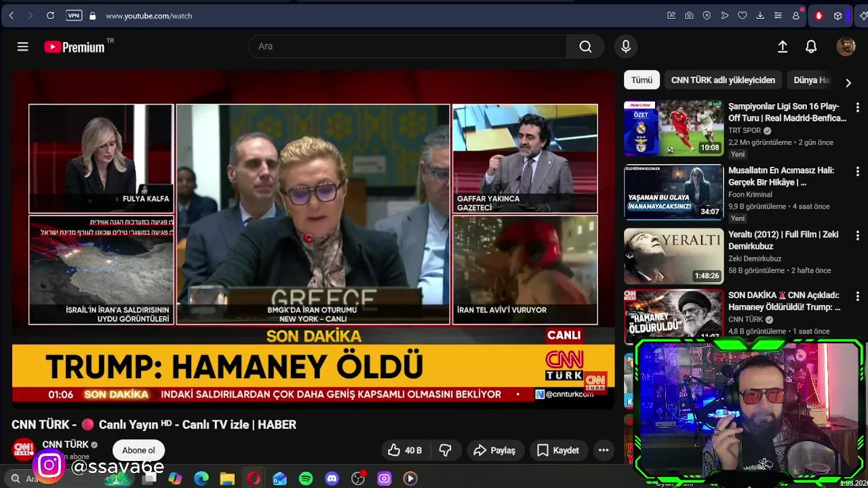Open the Musallatın En Acımasız Hali thumbnail

click(673, 192)
